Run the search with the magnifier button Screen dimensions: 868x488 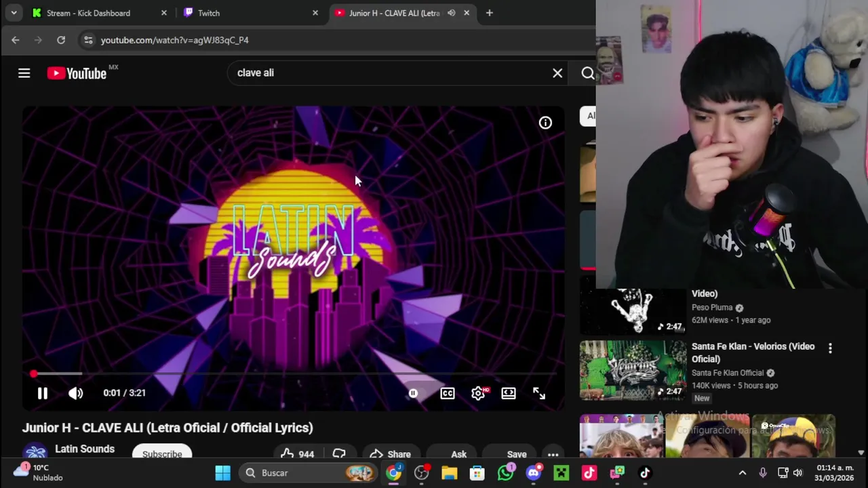pos(587,73)
